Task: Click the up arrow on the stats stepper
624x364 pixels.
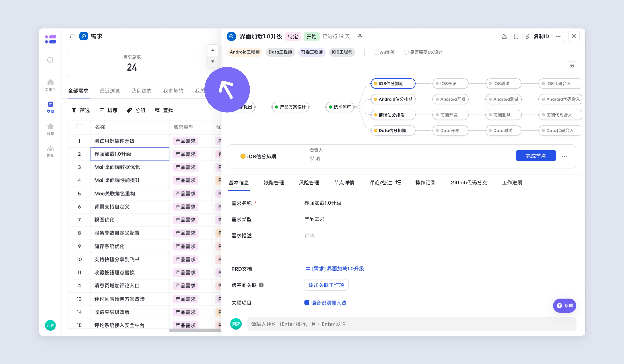Action: (x=212, y=50)
